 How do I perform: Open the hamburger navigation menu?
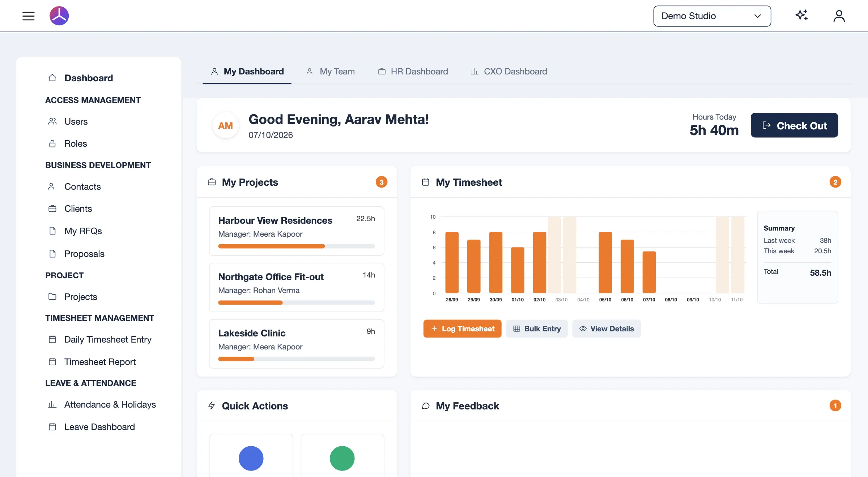(x=28, y=16)
